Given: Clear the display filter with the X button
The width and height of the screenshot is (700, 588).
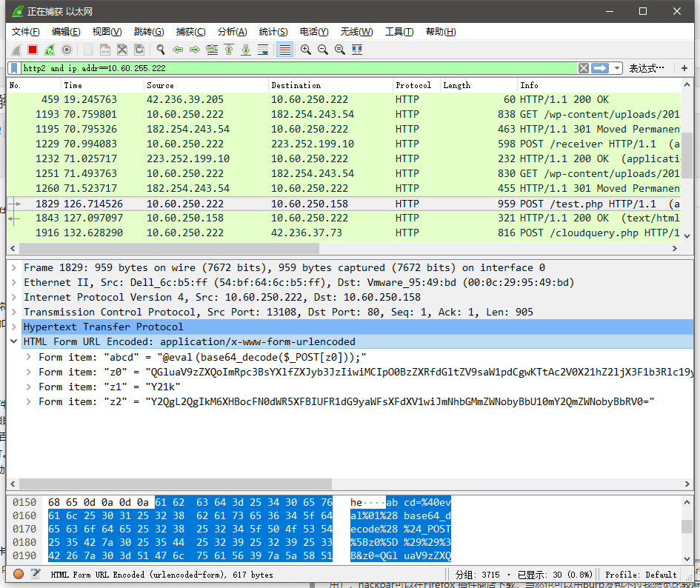Looking at the screenshot, I should coord(584,68).
